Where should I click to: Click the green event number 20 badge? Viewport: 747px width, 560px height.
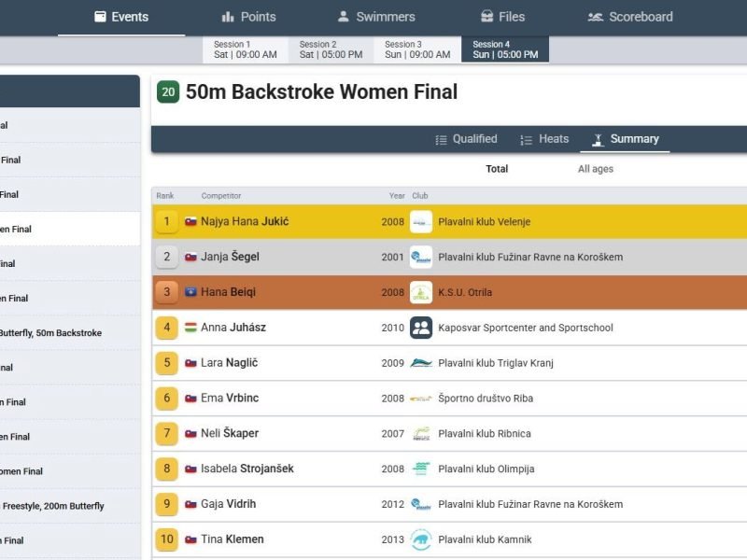(168, 91)
